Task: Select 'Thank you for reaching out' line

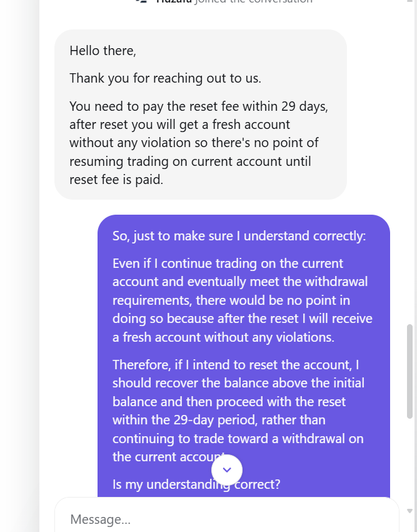Action: coord(166,78)
